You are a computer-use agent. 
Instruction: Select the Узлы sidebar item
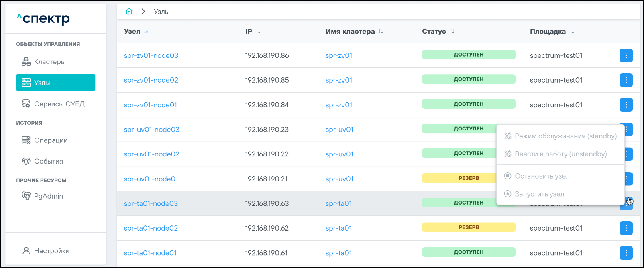pyautogui.click(x=55, y=83)
